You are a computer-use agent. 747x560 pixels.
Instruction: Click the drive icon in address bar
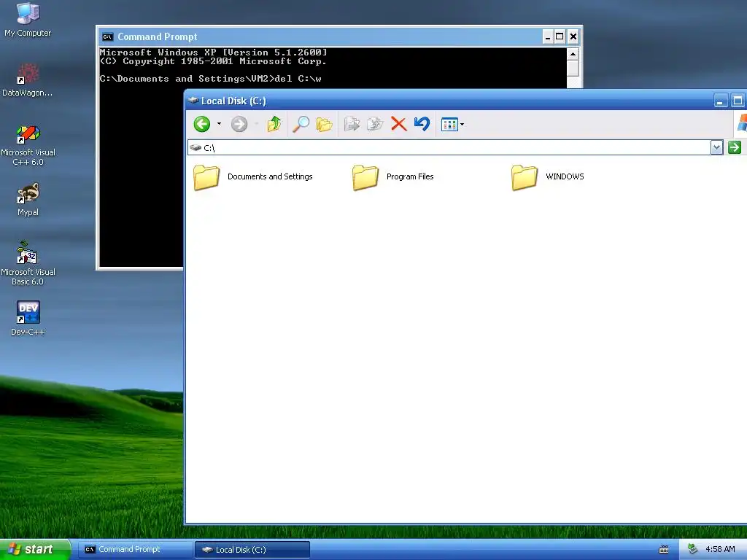(196, 147)
